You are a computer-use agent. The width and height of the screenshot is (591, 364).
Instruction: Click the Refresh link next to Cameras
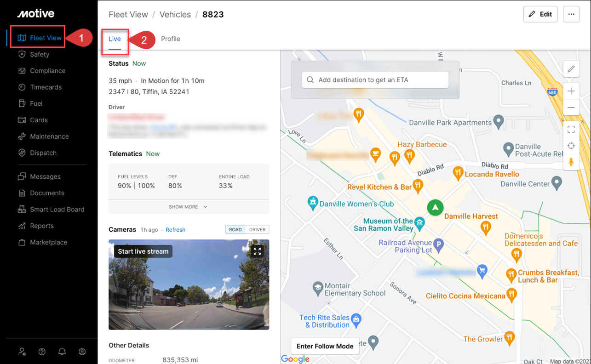pos(175,230)
